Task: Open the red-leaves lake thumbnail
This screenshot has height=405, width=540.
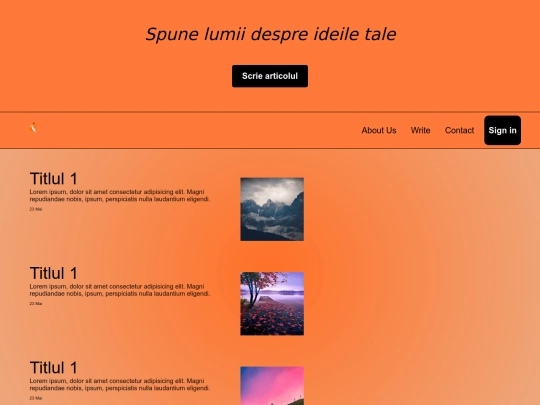Action: 272,303
